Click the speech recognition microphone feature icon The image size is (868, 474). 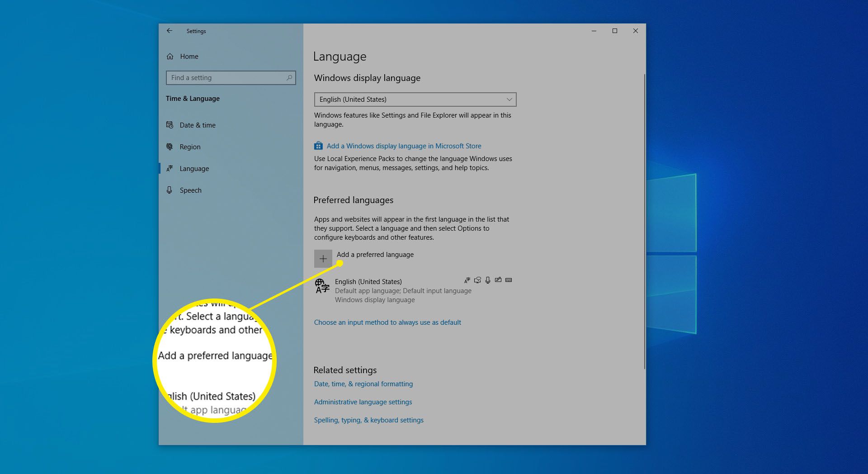[488, 280]
